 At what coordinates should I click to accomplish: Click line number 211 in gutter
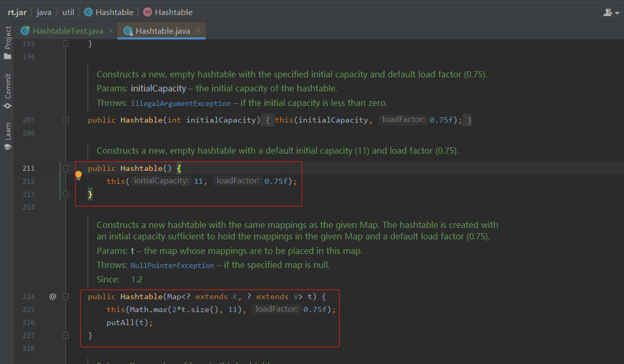coord(29,168)
